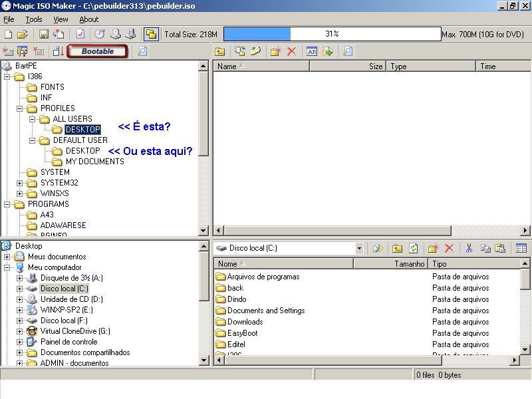
Task: Open the Tools menu
Action: click(x=34, y=19)
